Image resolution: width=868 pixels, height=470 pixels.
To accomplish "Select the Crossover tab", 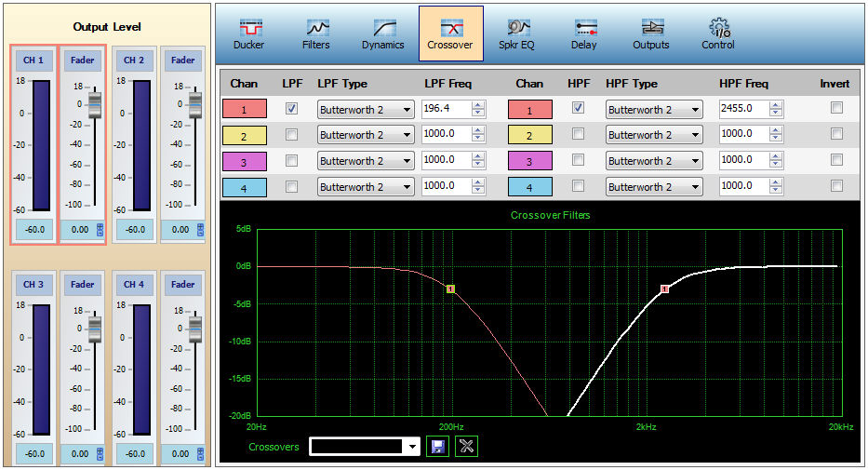I will pos(450,34).
